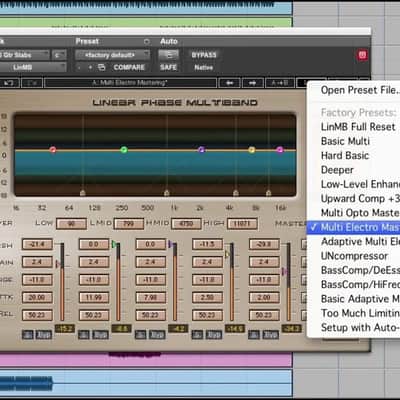Open the Gtr Stabs track selector
This screenshot has width=400, height=400.
[x=24, y=55]
